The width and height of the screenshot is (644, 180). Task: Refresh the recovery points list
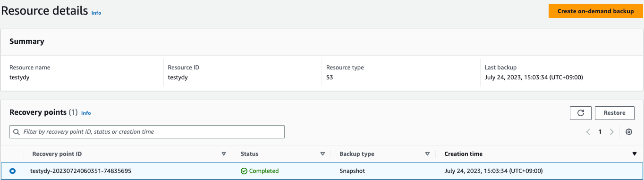581,113
